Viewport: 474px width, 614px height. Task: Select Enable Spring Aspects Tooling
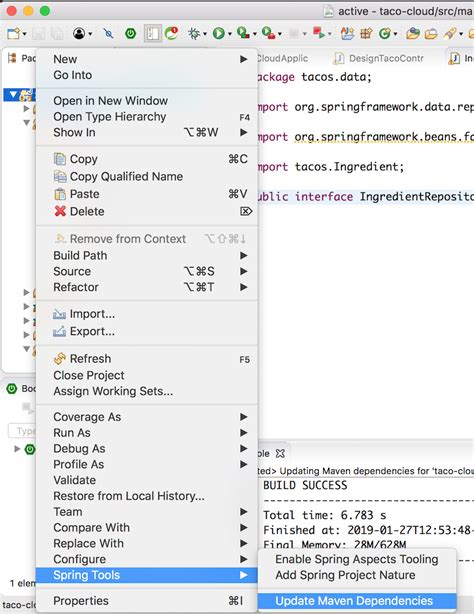pyautogui.click(x=357, y=559)
